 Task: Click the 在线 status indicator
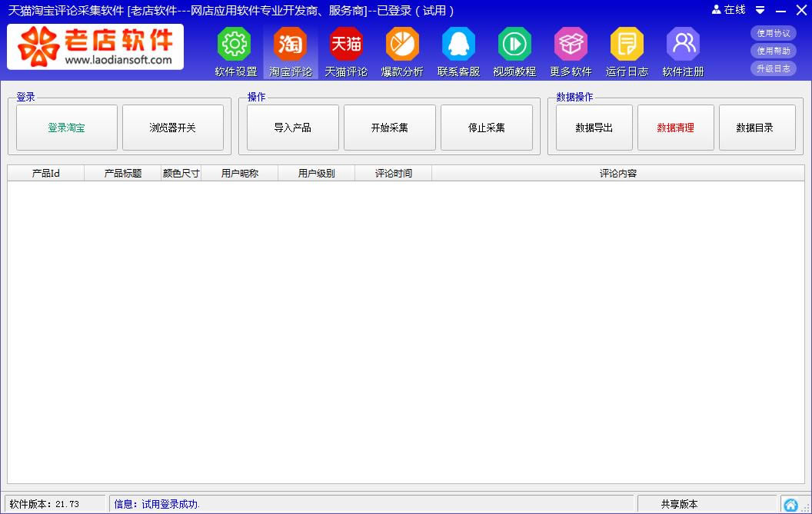pyautogui.click(x=729, y=10)
